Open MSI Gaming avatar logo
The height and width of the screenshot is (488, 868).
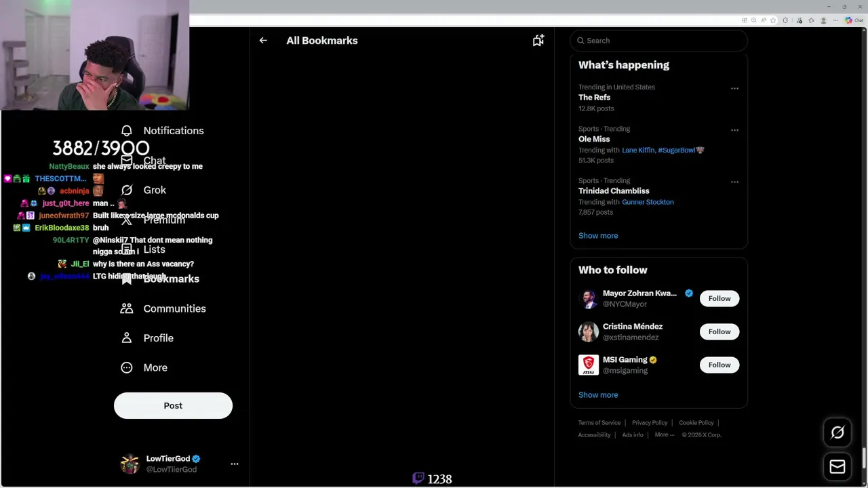click(589, 365)
